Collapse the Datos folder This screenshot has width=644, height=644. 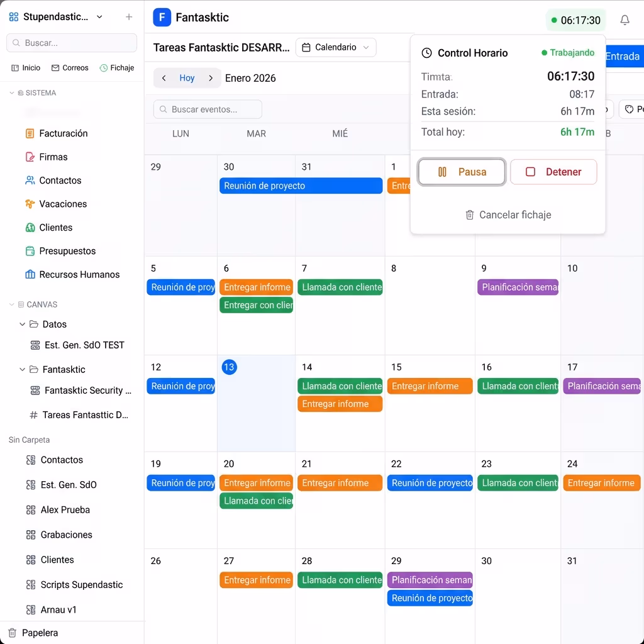[22, 324]
